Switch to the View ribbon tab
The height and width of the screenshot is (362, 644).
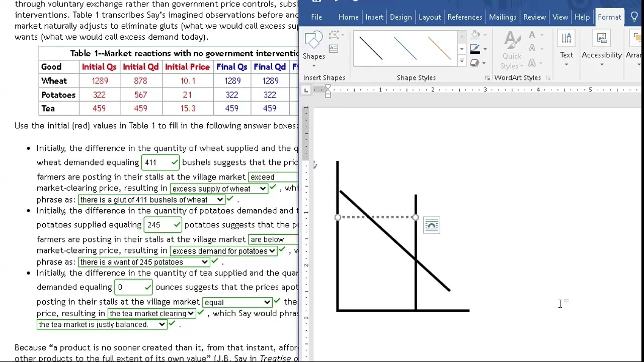[x=560, y=17]
